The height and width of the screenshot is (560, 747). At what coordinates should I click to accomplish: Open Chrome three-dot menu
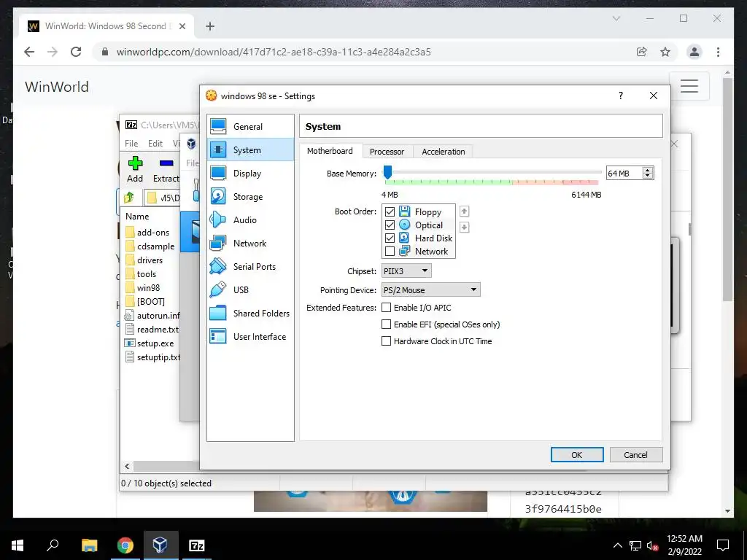(718, 52)
